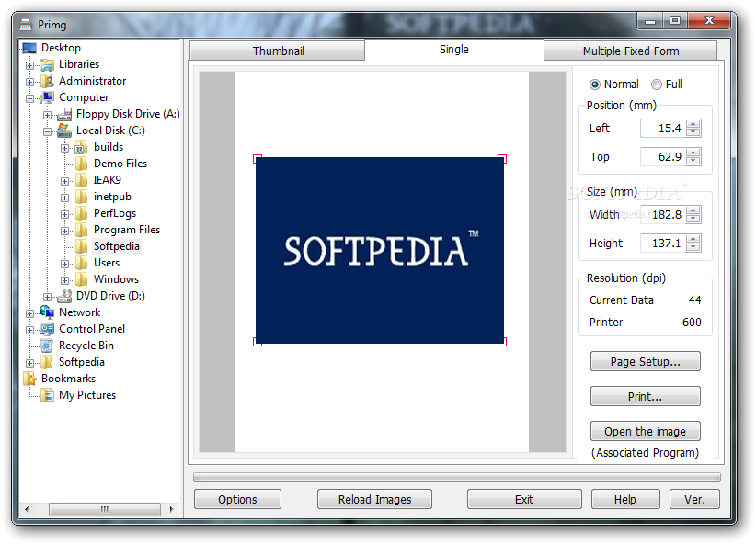Expand the Libraries tree node
This screenshot has width=756, height=544.
(x=30, y=65)
